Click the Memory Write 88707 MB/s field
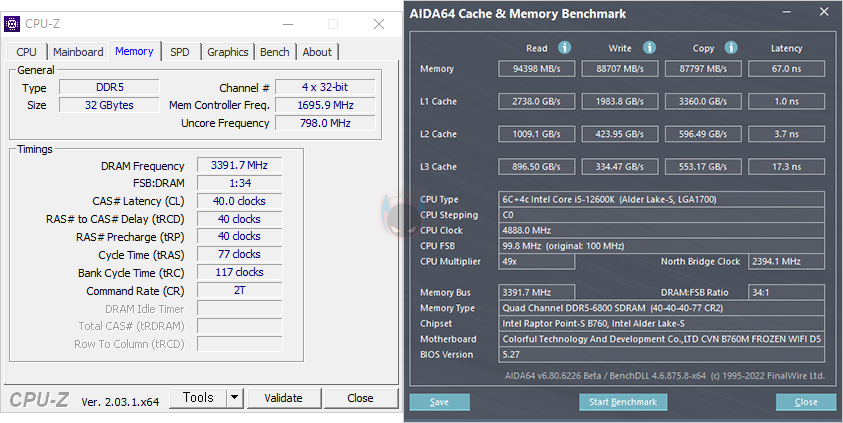This screenshot has width=843, height=423. pos(620,69)
